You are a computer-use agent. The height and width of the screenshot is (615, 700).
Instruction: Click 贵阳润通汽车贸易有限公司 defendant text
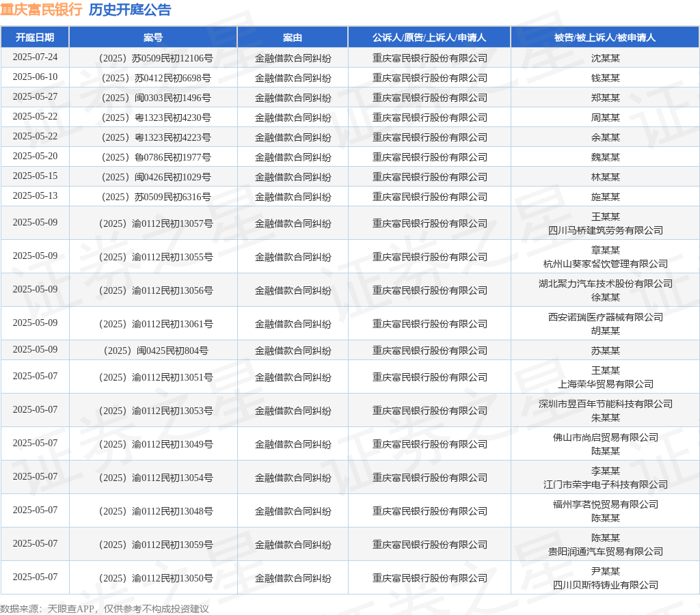pyautogui.click(x=606, y=551)
